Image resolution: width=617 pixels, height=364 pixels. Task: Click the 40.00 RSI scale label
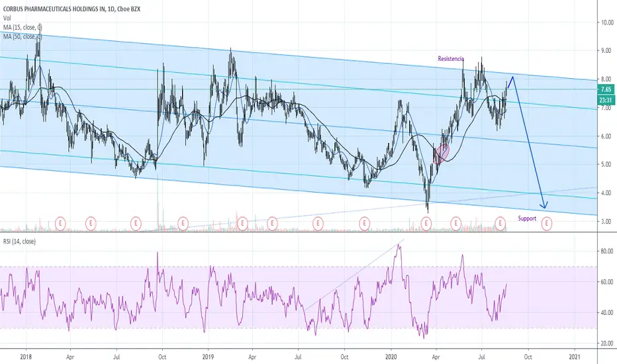tap(606, 312)
